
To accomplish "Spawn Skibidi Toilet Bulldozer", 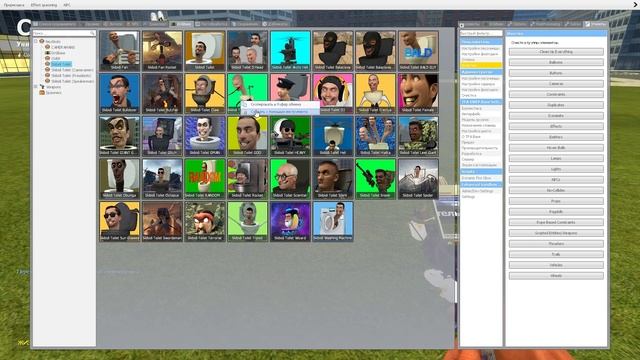I will click(x=119, y=93).
